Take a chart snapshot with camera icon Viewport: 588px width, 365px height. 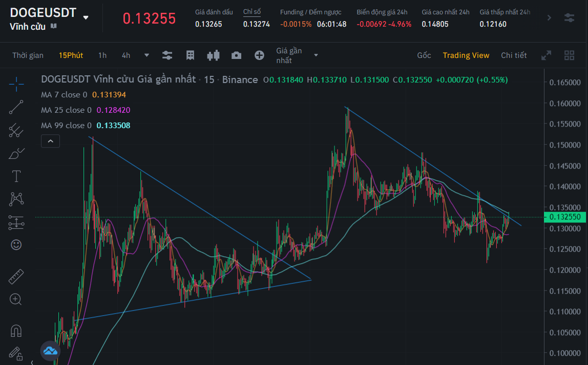click(236, 55)
